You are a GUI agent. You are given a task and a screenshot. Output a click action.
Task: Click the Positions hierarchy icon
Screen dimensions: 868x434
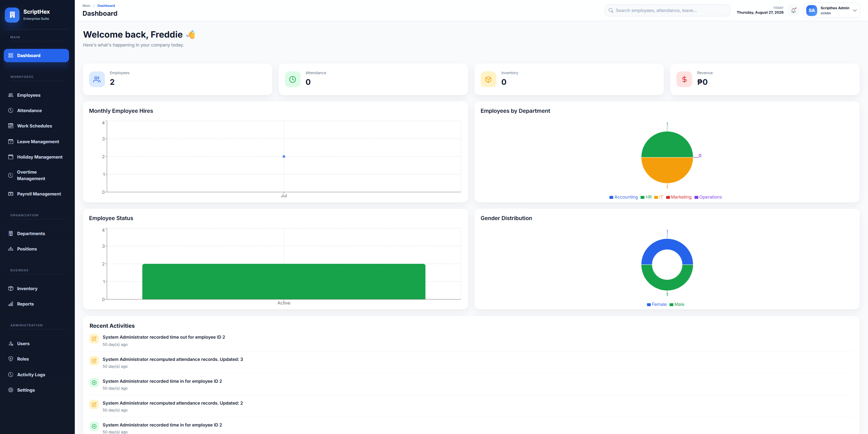pyautogui.click(x=11, y=249)
